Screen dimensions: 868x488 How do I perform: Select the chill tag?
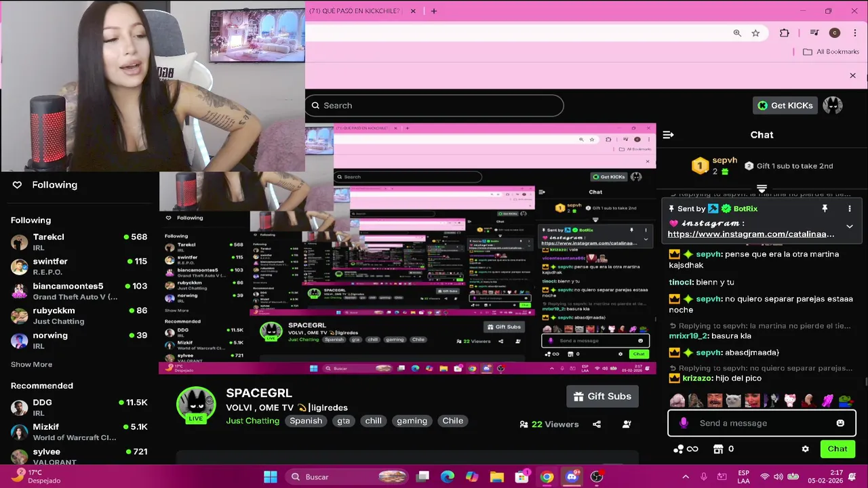coord(373,421)
